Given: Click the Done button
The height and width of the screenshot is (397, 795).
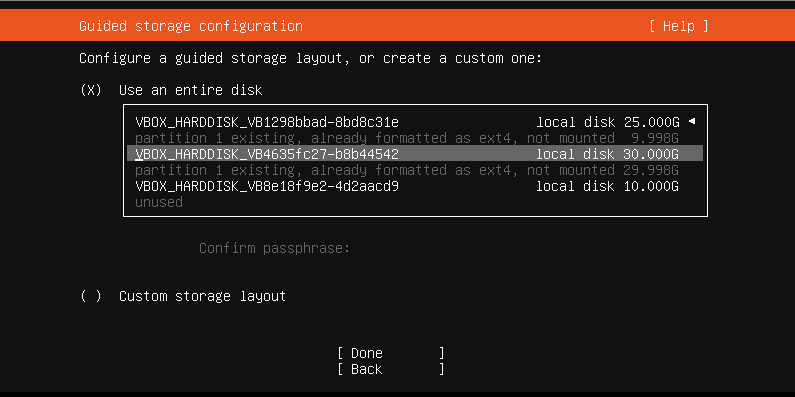Looking at the screenshot, I should [391, 353].
